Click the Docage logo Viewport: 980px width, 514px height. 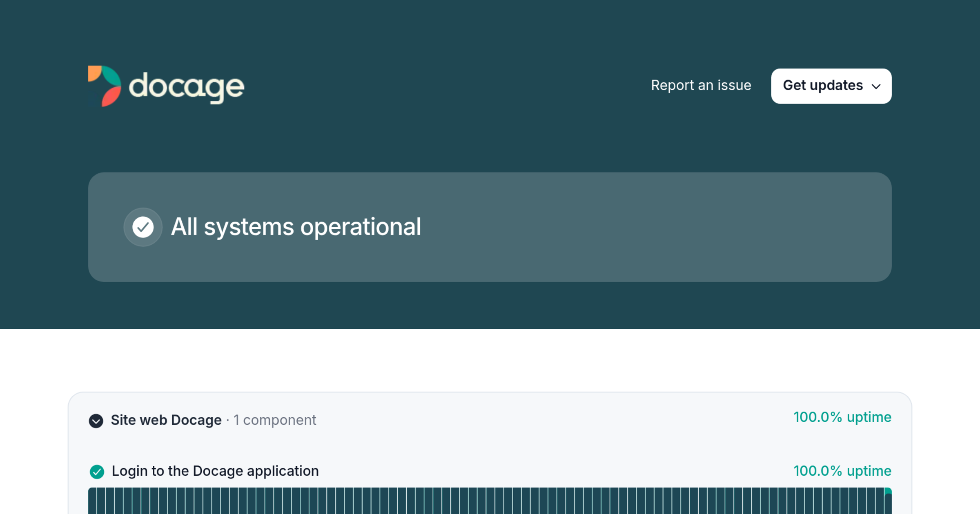[x=166, y=86]
